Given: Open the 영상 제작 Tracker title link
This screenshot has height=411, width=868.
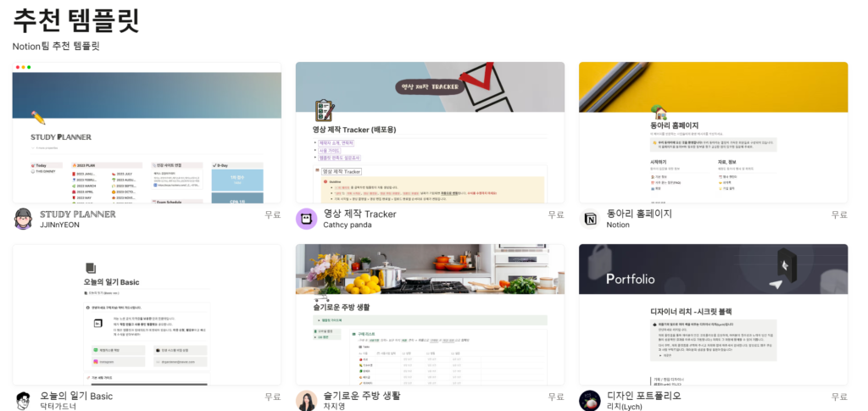Looking at the screenshot, I should 359,214.
